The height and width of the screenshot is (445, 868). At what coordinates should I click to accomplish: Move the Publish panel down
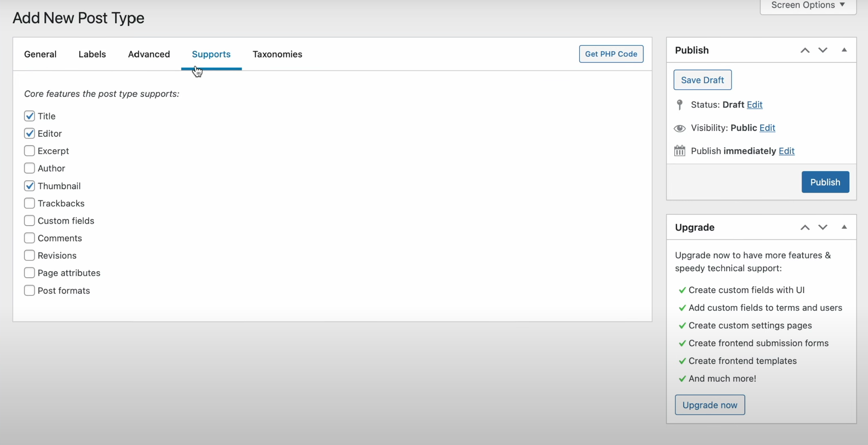tap(823, 50)
